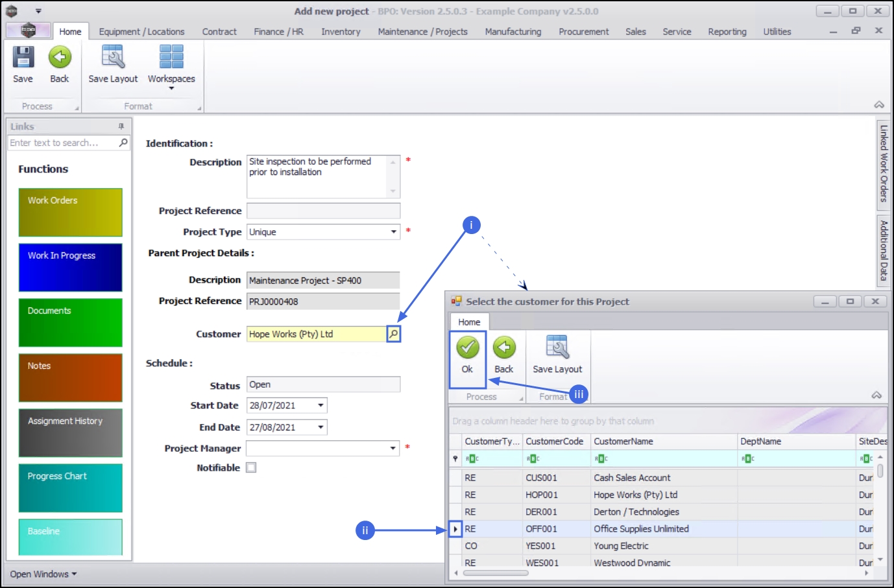
Task: Switch to the Manufacturing ribbon tab
Action: click(513, 32)
